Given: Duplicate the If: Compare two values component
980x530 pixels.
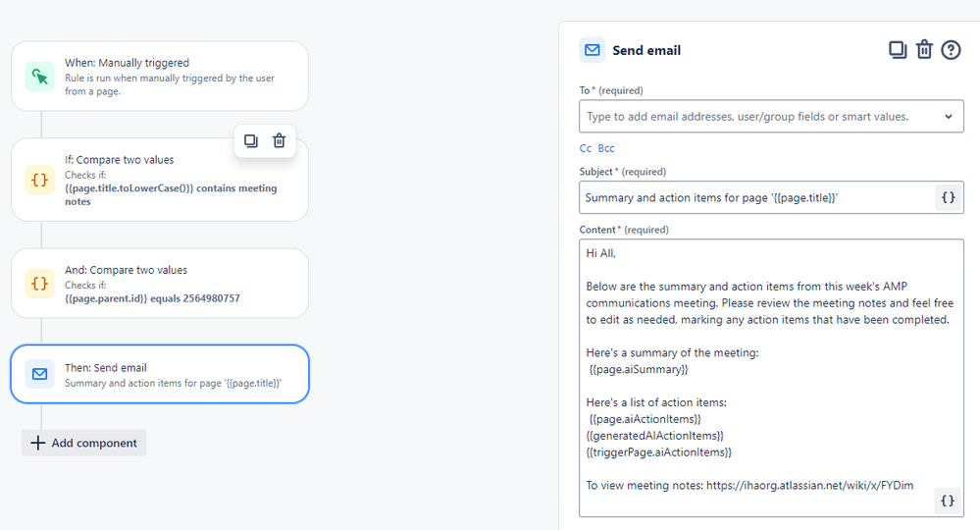Looking at the screenshot, I should coord(250,140).
